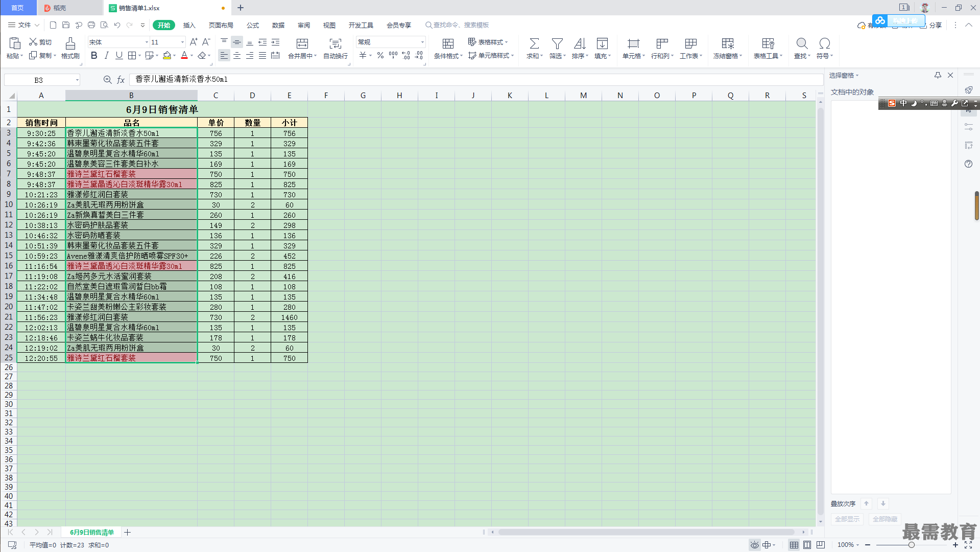Viewport: 980px width, 552px height.
Task: Expand the Name Box dropdown arrow
Action: (77, 80)
